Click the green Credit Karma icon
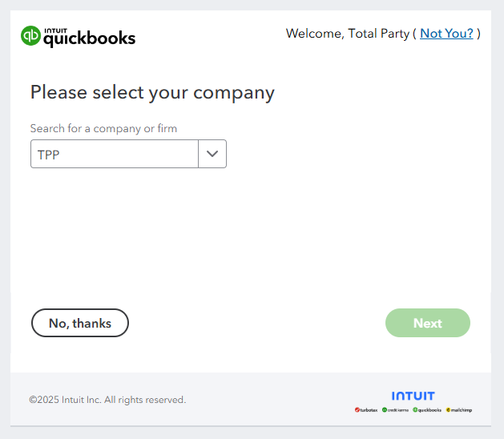Viewport: 504px width, 439px height. pos(385,409)
